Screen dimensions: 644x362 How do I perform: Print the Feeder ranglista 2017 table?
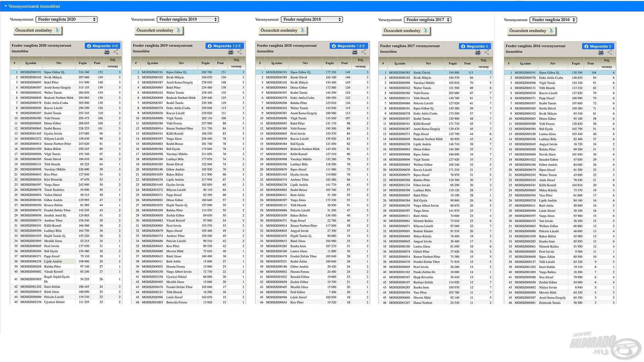coord(478,52)
